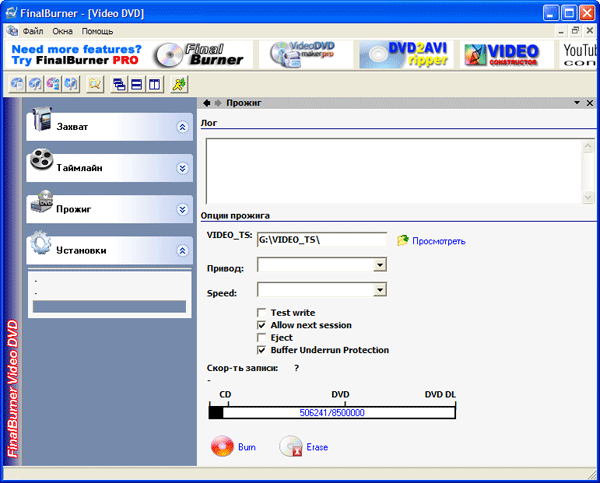
Task: Open the Прожиг panel header dropdown triangle
Action: tap(577, 103)
